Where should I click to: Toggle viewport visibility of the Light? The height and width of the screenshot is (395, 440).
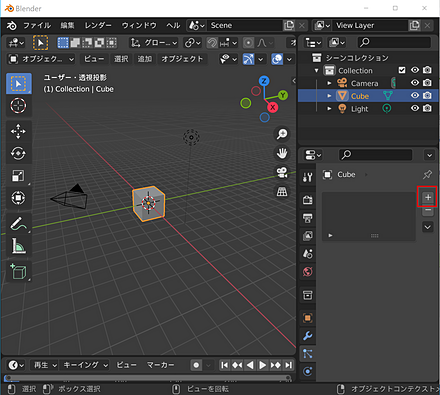point(415,108)
